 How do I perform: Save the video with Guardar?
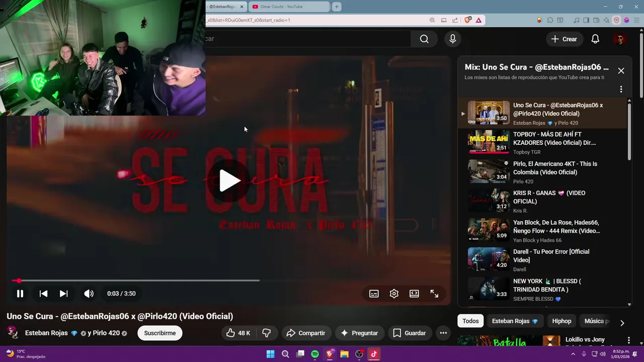point(410,333)
